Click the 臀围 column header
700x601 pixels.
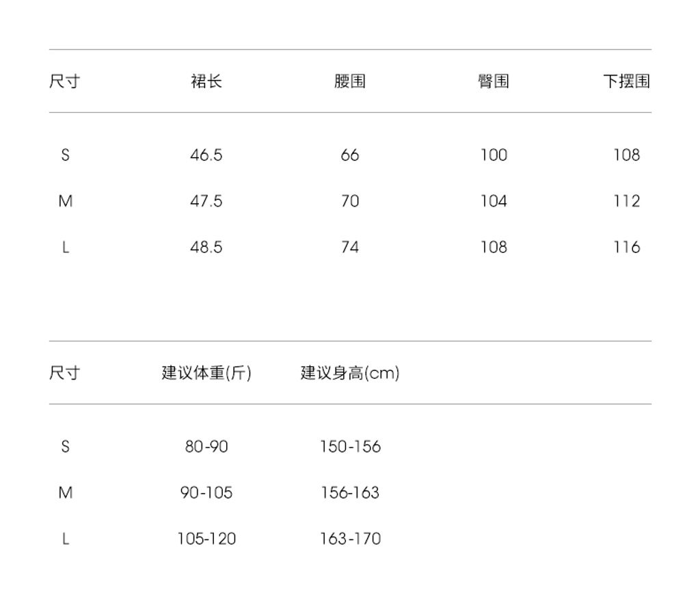tap(493, 82)
